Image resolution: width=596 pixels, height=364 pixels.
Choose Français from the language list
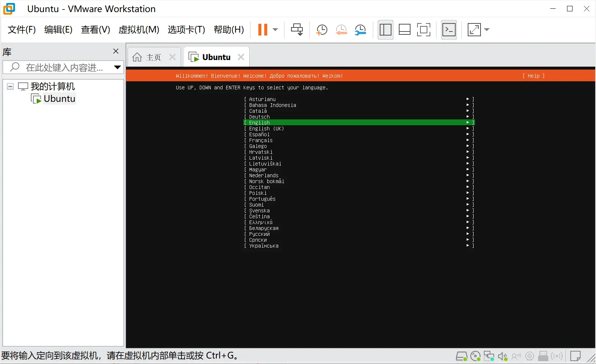click(359, 140)
